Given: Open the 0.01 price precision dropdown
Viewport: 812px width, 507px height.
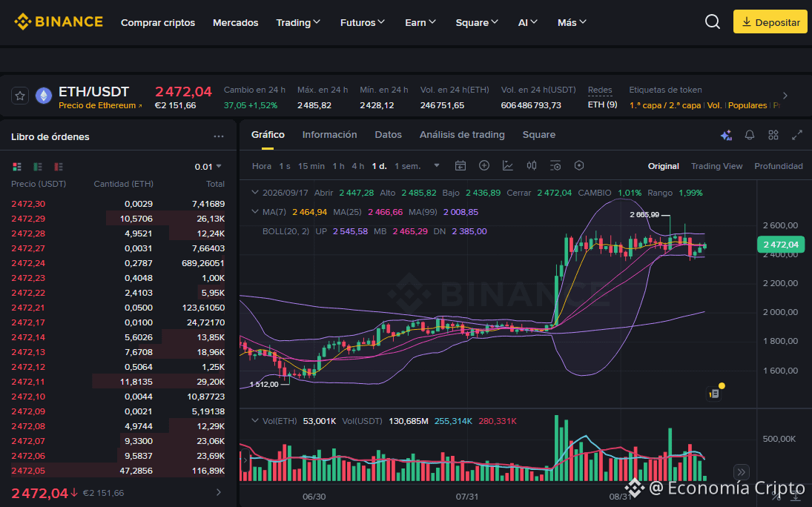Looking at the screenshot, I should [208, 167].
